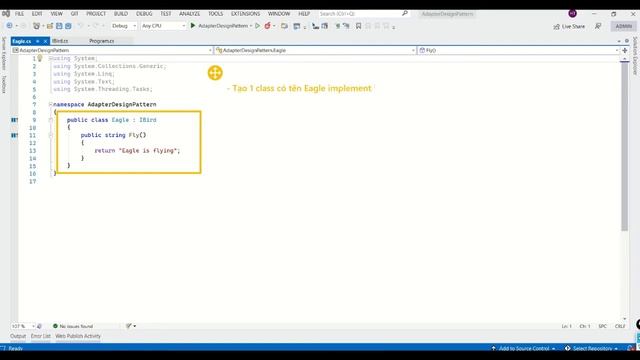Open the TEST menu
Image resolution: width=640 pixels, height=360 pixels.
click(166, 13)
